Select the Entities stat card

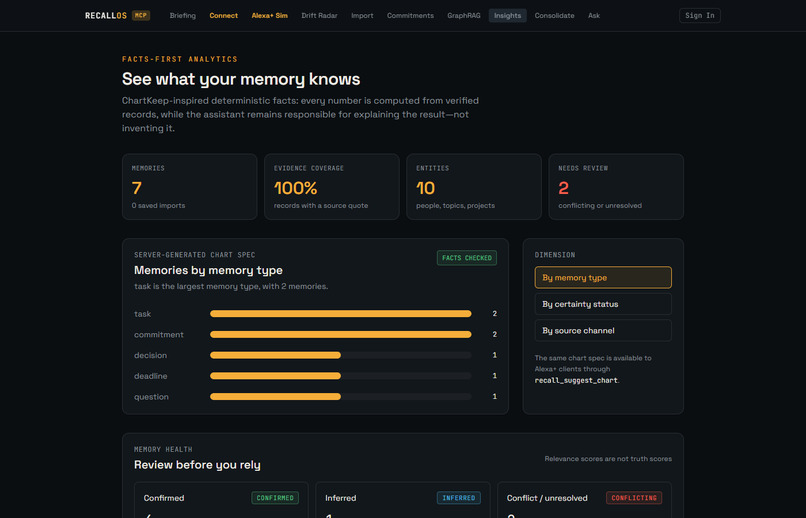(x=474, y=187)
